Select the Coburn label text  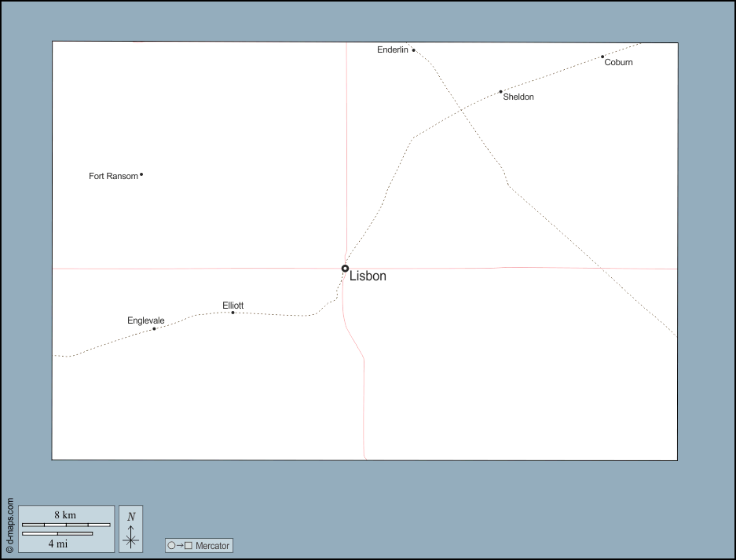click(618, 63)
